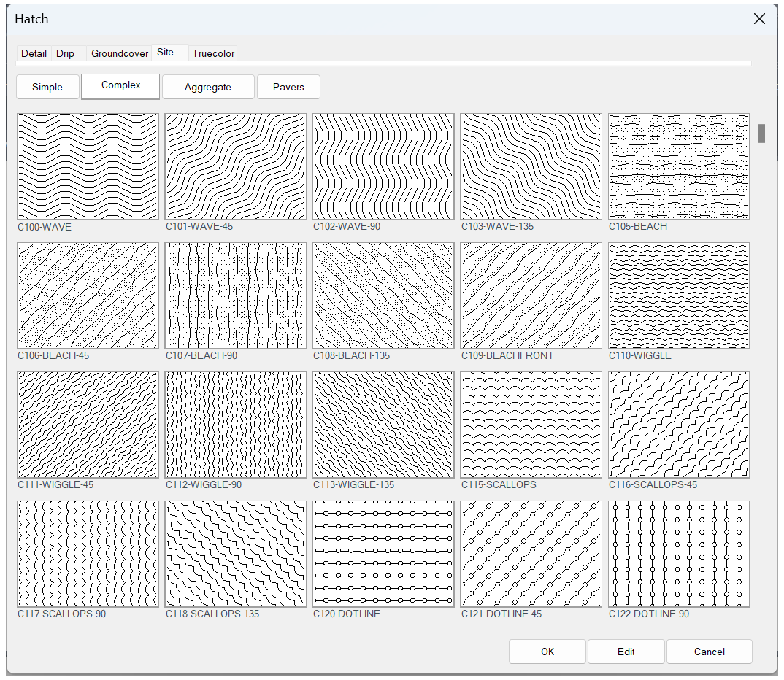784x680 pixels.
Task: Select the C109-BEACHFRONT hatch pattern
Action: (x=531, y=295)
